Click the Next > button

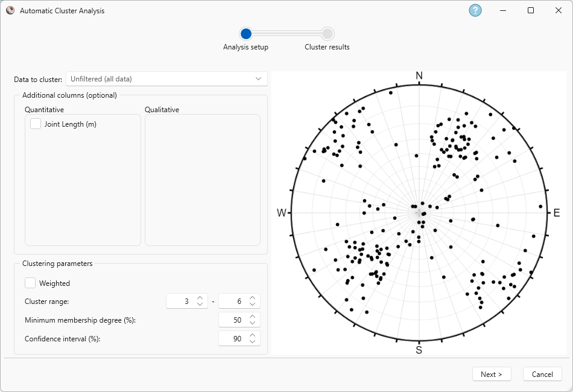tap(492, 374)
